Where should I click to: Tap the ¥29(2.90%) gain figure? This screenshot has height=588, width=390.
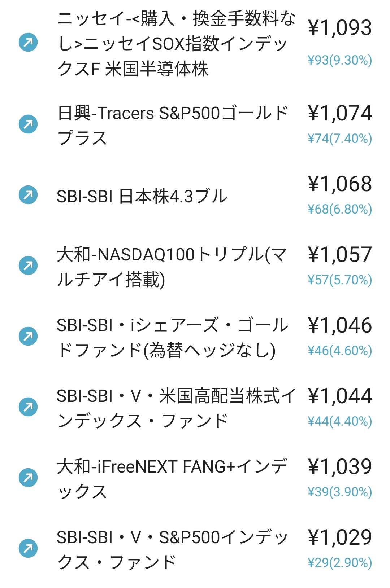(340, 562)
